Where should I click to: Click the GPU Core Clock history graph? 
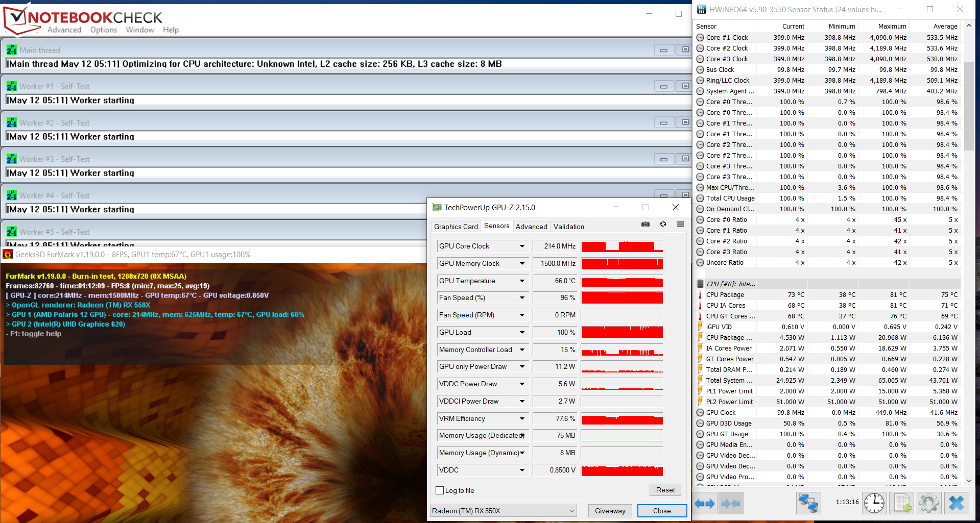click(622, 246)
